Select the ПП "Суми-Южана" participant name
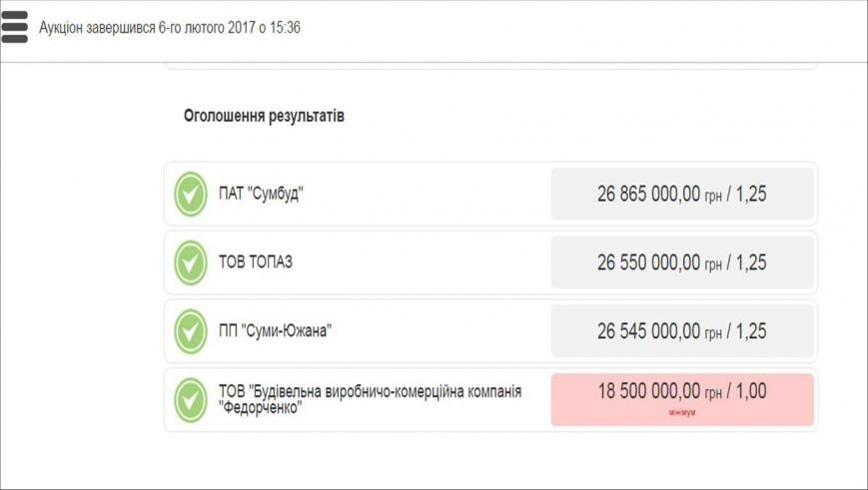 click(275, 331)
